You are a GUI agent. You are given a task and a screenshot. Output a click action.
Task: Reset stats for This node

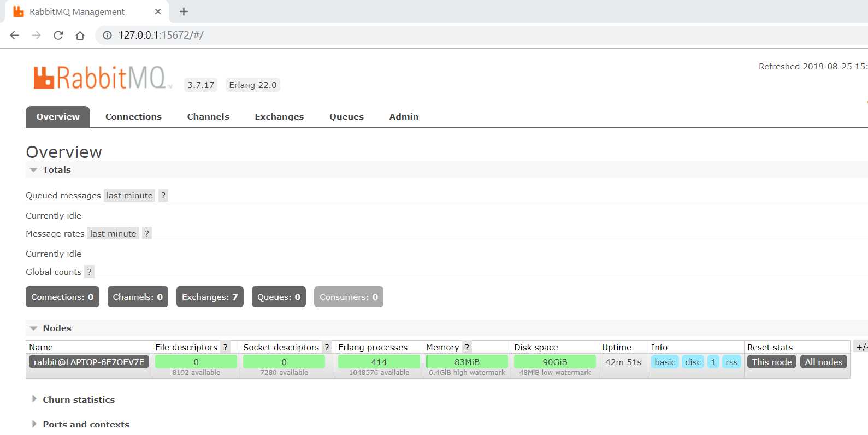[772, 362]
